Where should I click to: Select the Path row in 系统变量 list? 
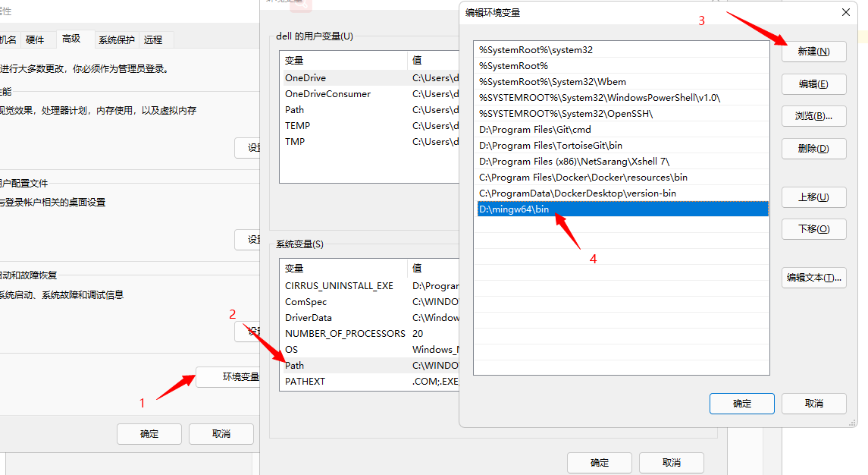coord(295,365)
